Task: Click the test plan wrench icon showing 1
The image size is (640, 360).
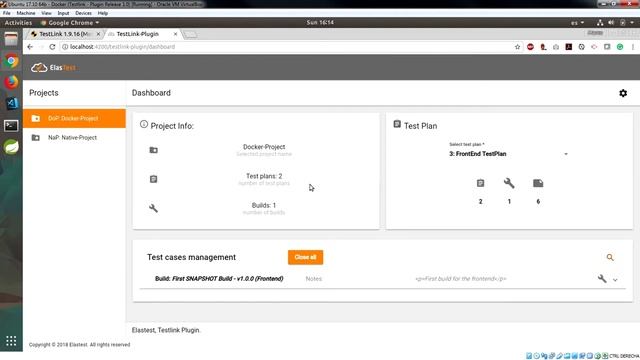Action: [509, 183]
